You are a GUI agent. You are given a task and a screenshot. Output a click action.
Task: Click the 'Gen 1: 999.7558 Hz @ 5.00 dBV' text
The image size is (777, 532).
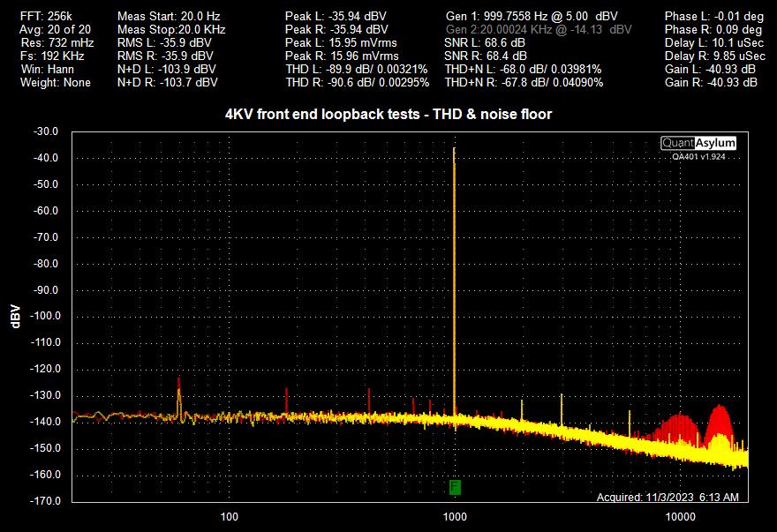532,17
